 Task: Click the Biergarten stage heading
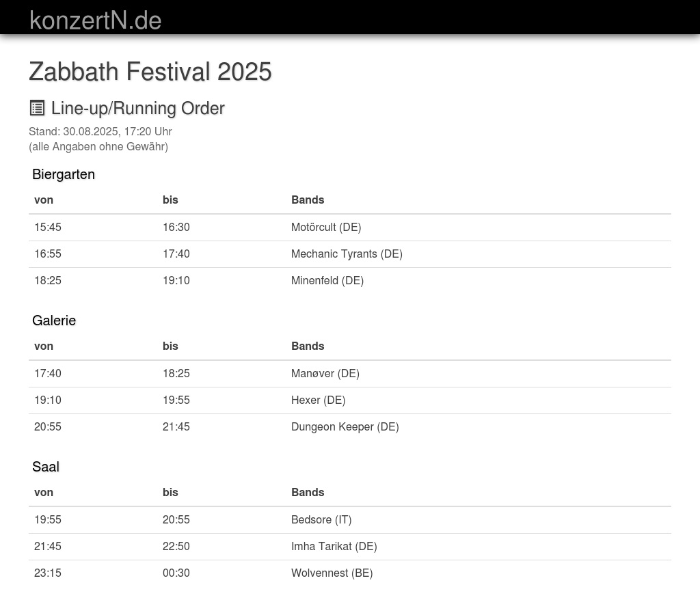click(x=64, y=174)
